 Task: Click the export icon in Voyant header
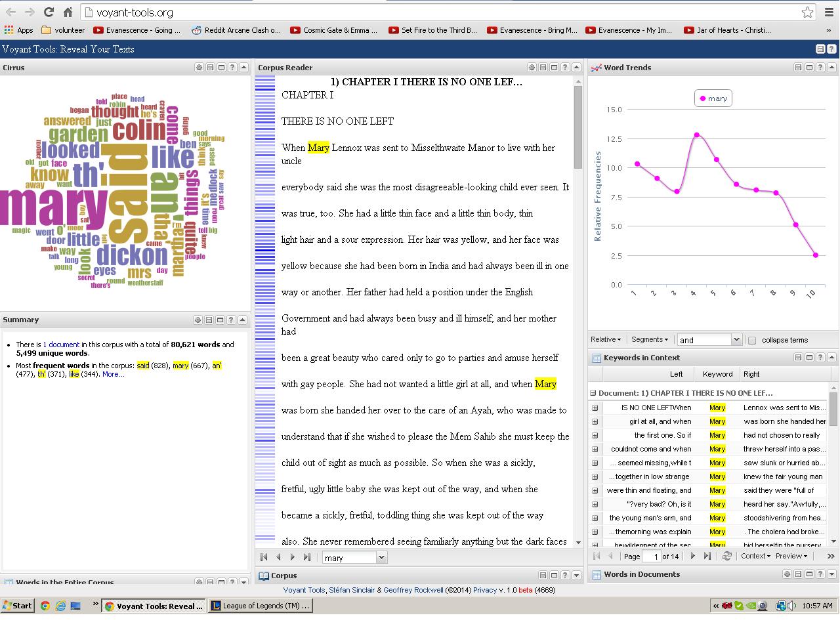point(820,49)
